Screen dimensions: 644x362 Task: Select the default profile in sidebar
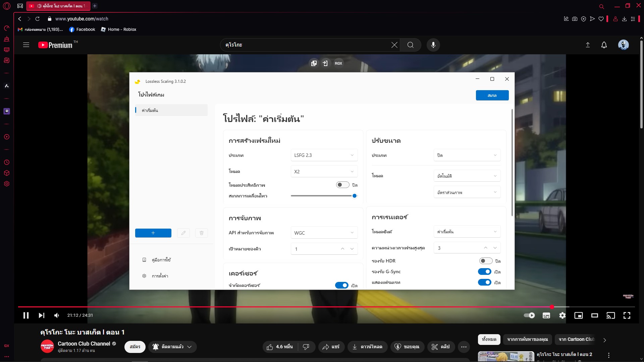click(x=171, y=110)
